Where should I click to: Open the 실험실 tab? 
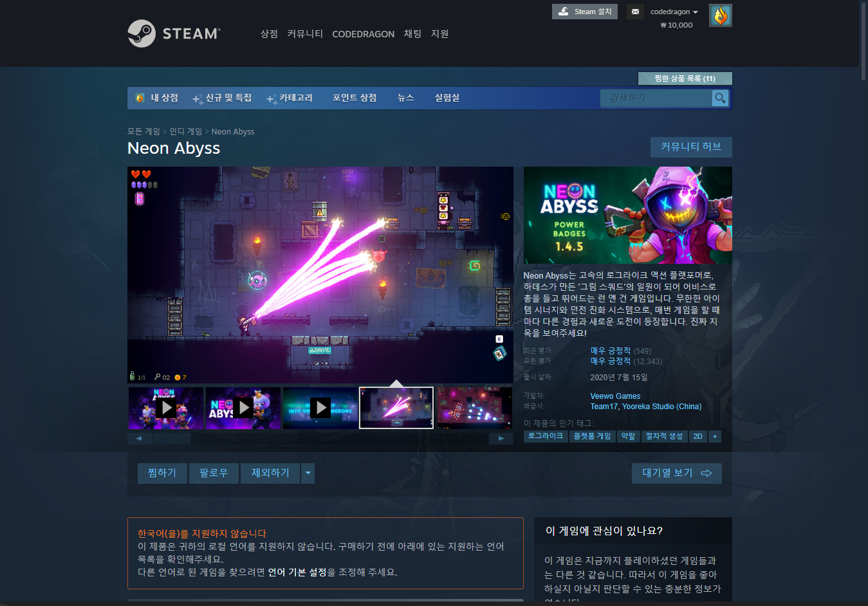(447, 98)
